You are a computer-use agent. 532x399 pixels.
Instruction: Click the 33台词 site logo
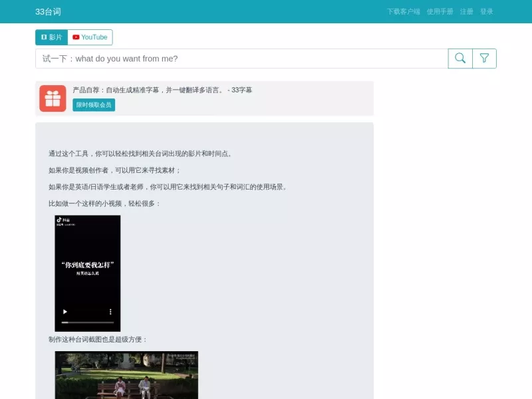[48, 11]
